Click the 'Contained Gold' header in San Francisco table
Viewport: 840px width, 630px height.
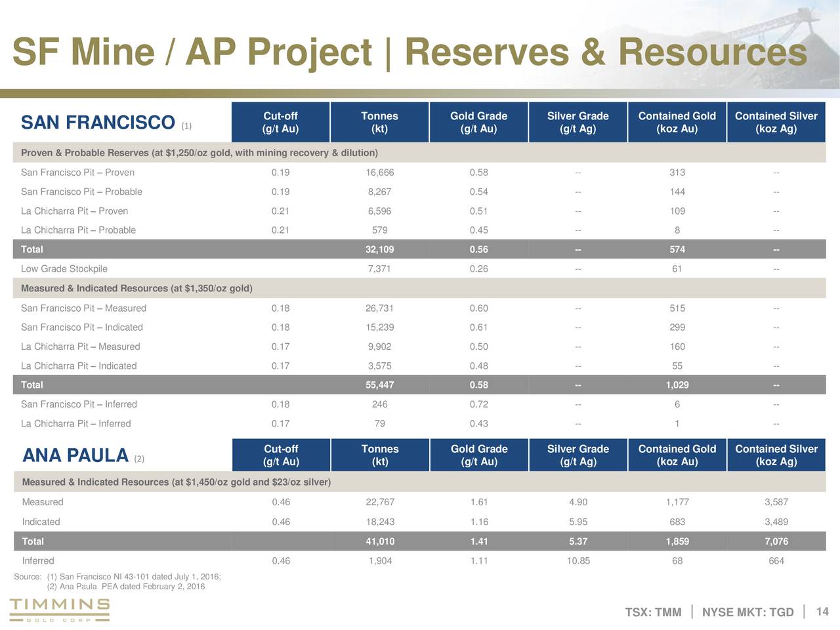pyautogui.click(x=677, y=122)
